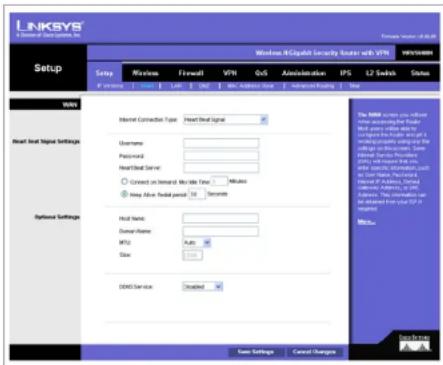
Task: Click into the Username field
Action: point(221,143)
